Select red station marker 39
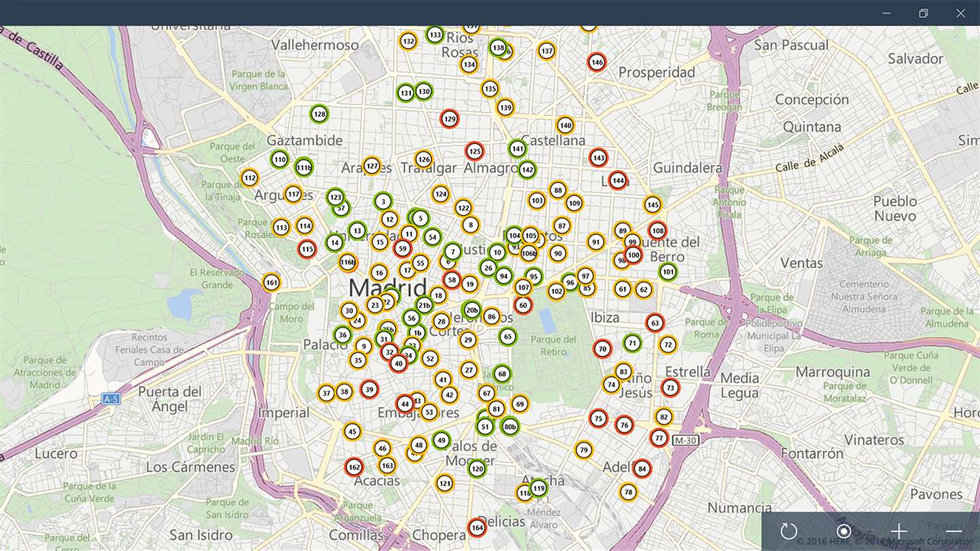This screenshot has height=551, width=980. (369, 389)
